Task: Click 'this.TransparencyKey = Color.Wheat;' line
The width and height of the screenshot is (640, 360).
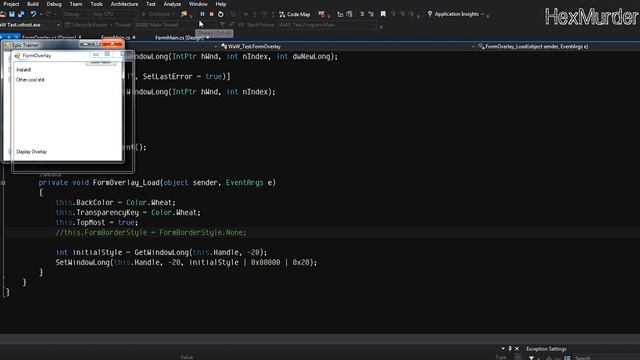Action: click(x=128, y=213)
